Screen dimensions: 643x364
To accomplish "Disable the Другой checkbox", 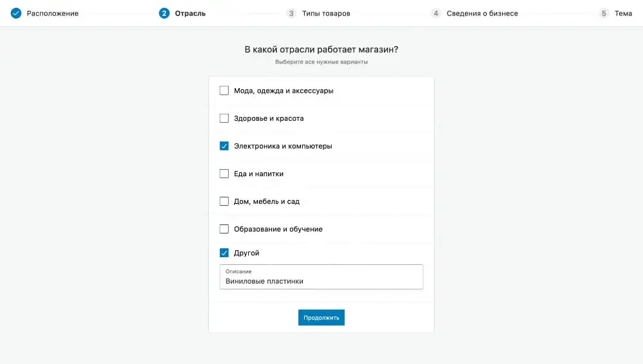I will [x=224, y=253].
